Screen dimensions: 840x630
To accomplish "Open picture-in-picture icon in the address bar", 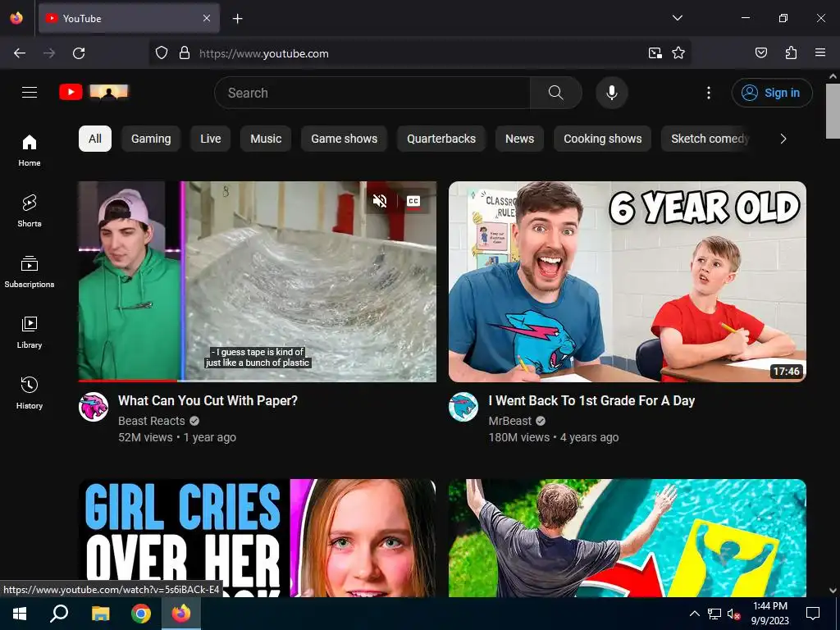I will click(655, 53).
